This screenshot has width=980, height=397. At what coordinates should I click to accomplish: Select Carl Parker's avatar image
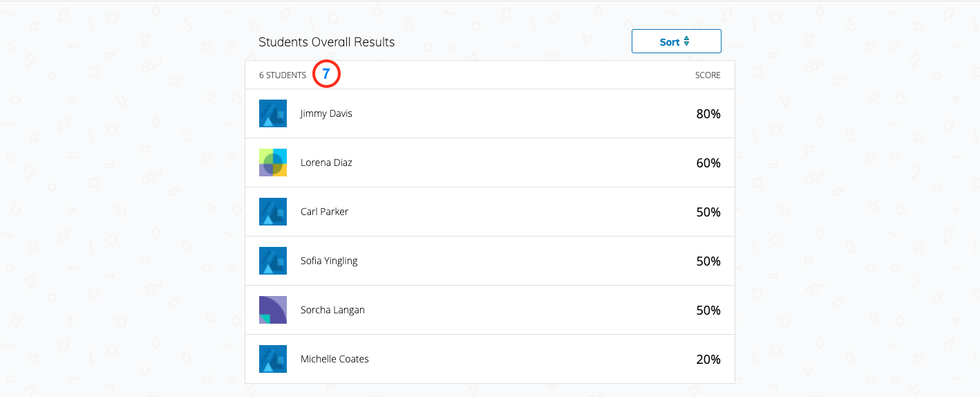pos(272,212)
